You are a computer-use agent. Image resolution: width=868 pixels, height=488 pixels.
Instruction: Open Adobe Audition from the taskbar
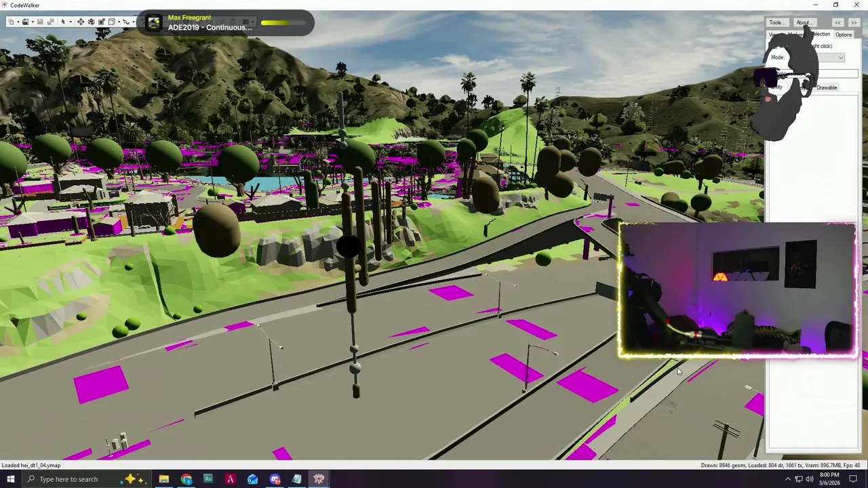coord(208,479)
